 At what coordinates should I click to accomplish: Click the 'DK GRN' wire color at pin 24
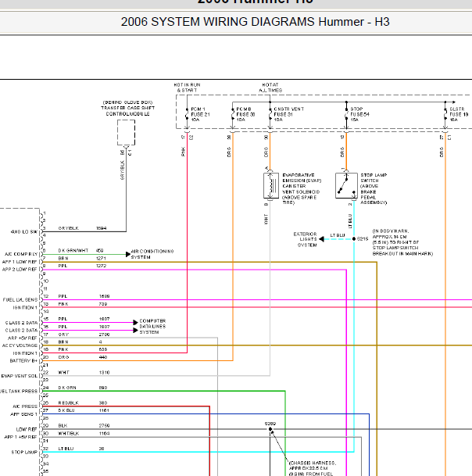[x=67, y=388]
